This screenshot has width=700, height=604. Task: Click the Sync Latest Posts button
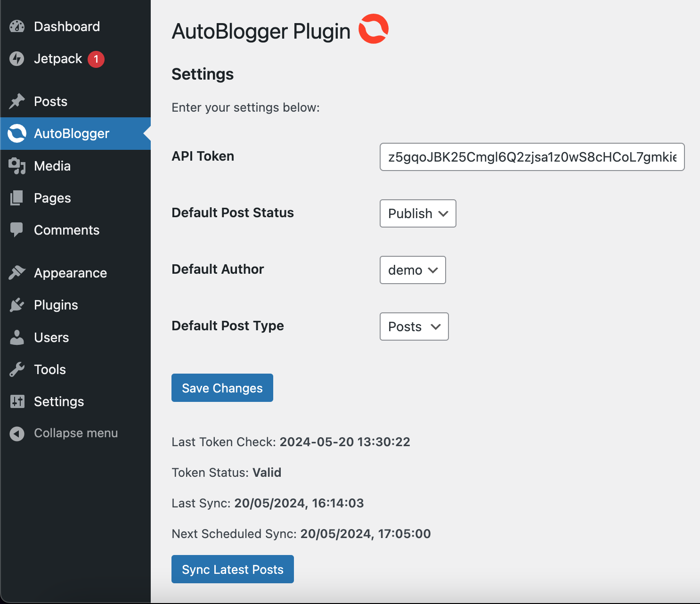point(232,569)
